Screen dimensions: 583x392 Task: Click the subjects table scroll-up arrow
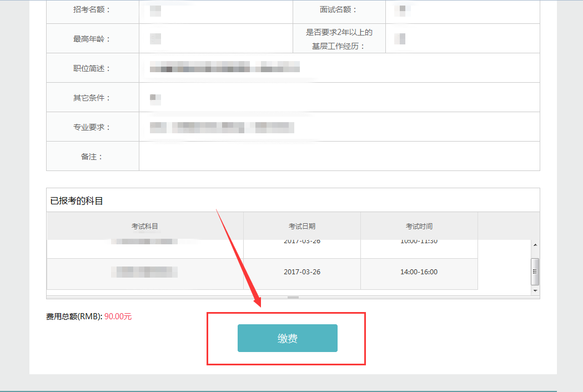[x=535, y=245]
